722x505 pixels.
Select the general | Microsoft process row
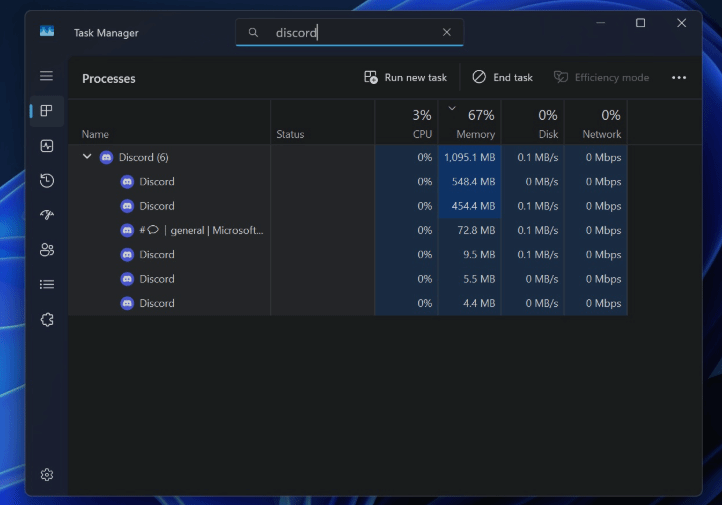click(x=348, y=230)
